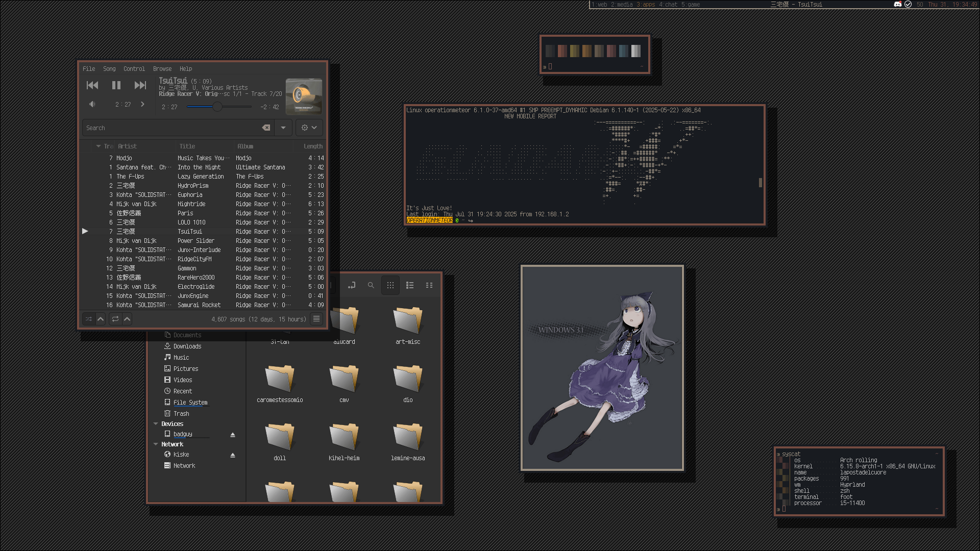
Task: Skip to next track button
Action: [140, 85]
